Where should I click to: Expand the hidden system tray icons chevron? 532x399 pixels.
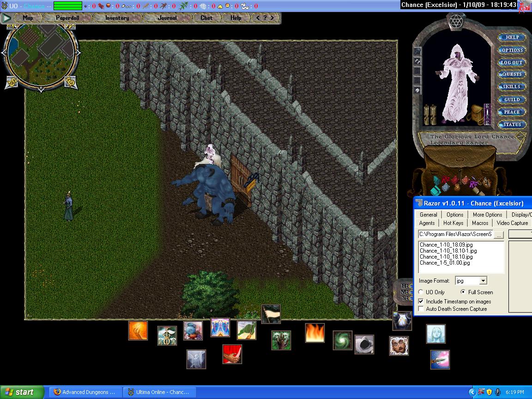472,392
